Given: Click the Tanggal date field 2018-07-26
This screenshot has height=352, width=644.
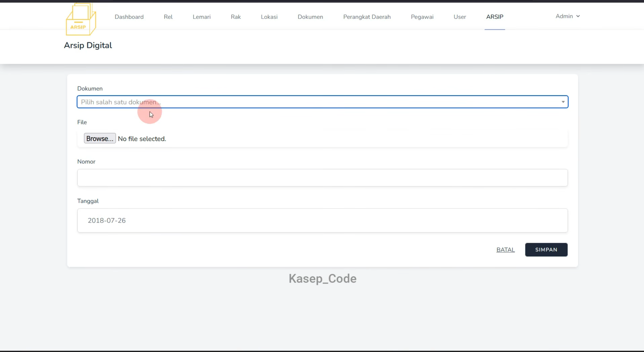Looking at the screenshot, I should pos(322,220).
